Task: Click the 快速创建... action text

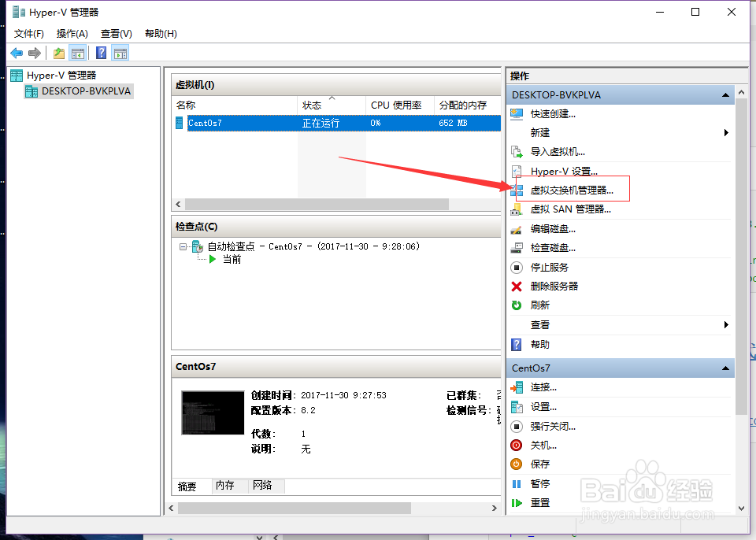Action: point(553,114)
